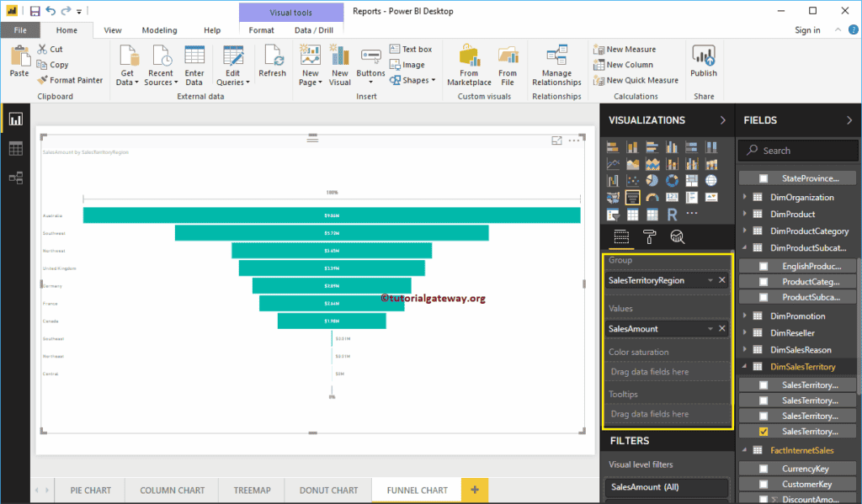This screenshot has width=862, height=504.
Task: Choose the card (123) visualization
Action: point(672,198)
